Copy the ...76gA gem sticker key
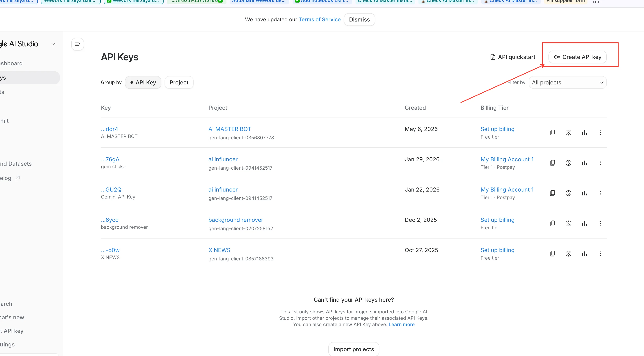The image size is (644, 356). point(552,163)
